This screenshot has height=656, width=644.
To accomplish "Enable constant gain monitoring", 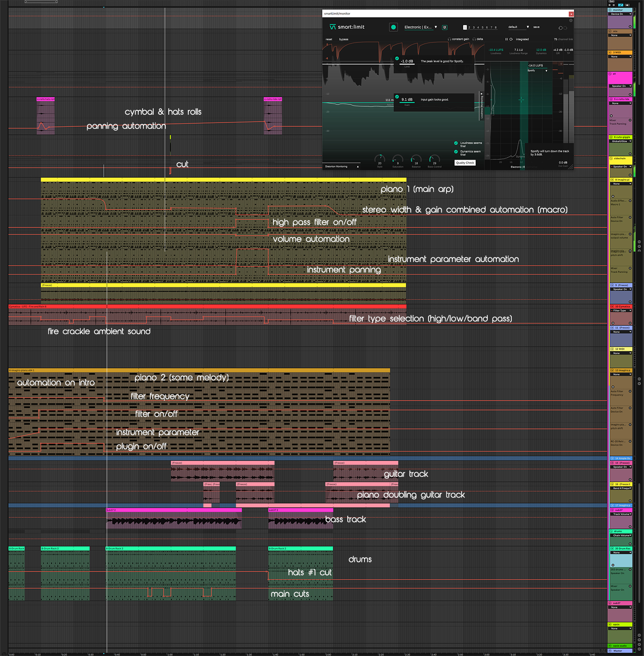I will pyautogui.click(x=459, y=39).
